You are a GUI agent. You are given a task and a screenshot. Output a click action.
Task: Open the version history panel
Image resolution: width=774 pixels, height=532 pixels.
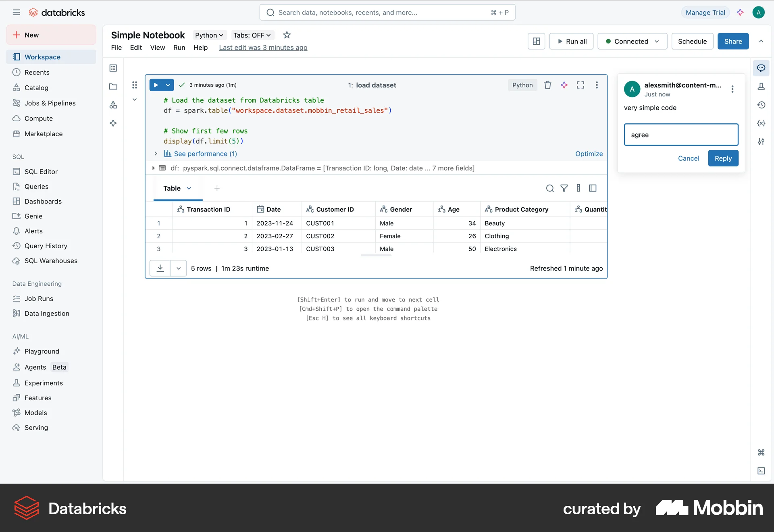click(x=762, y=105)
